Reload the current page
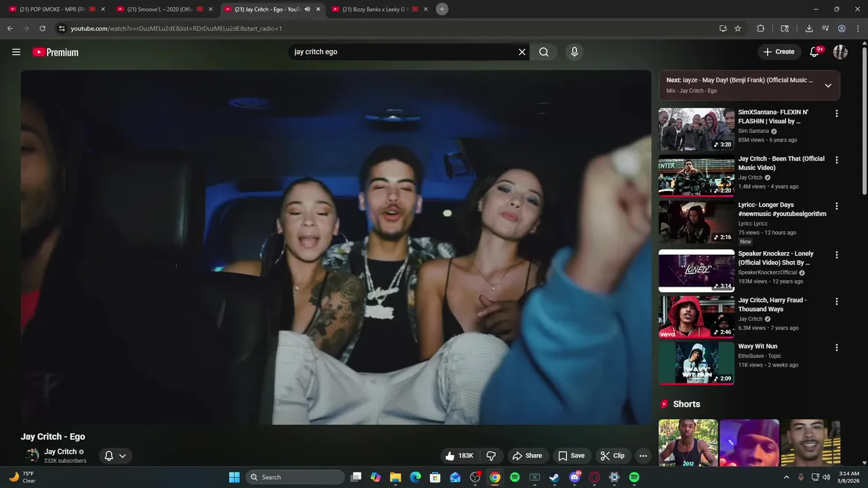 coord(42,28)
